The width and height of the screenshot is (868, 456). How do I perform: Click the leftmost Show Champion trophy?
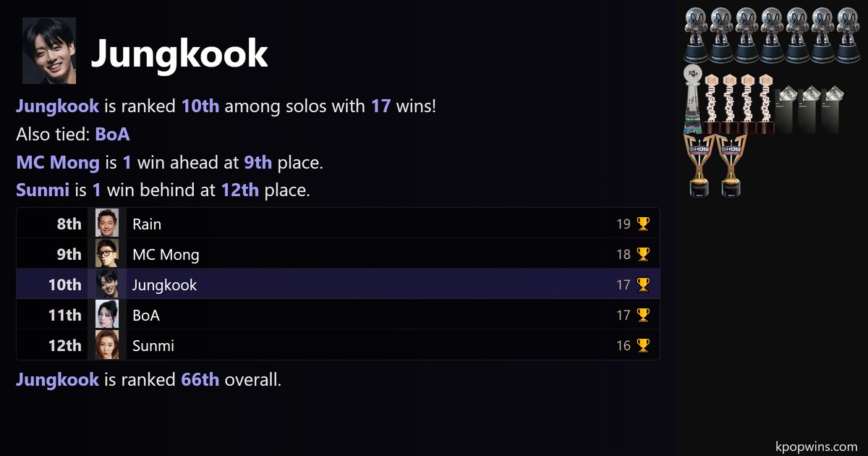(x=699, y=165)
